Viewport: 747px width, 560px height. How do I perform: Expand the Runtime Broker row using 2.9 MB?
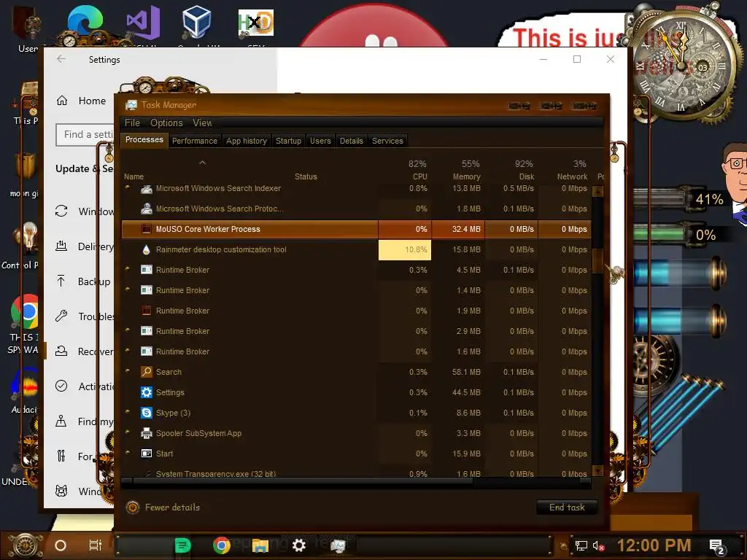[128, 330]
